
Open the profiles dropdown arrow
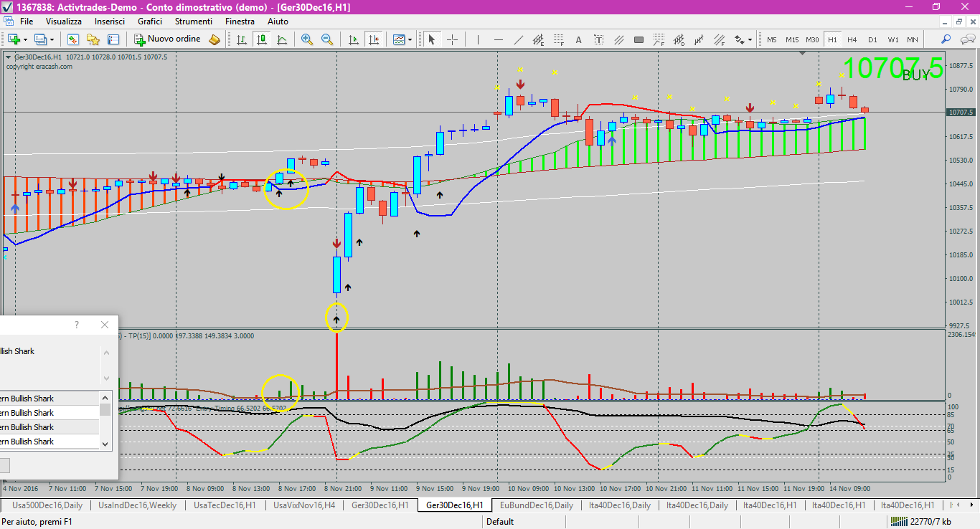[52, 39]
